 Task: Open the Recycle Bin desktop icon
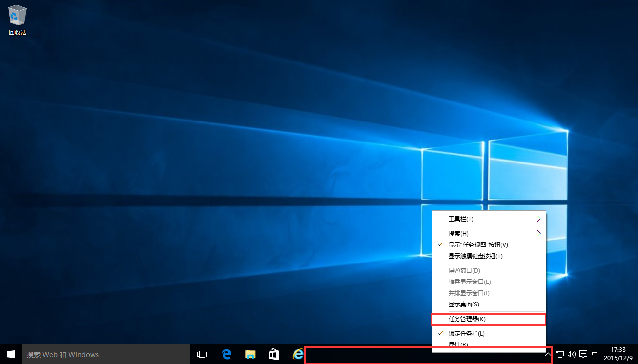click(17, 21)
